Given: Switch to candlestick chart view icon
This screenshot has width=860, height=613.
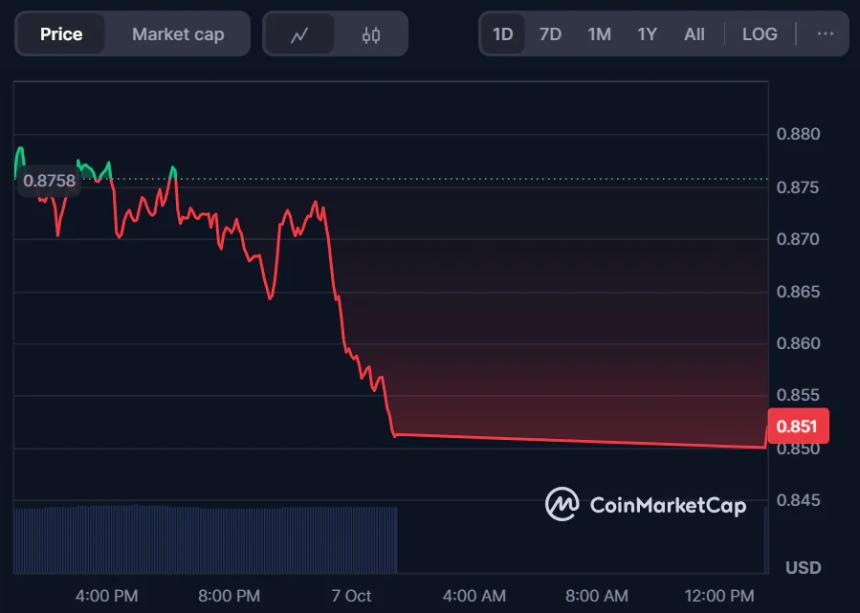Looking at the screenshot, I should [x=371, y=35].
